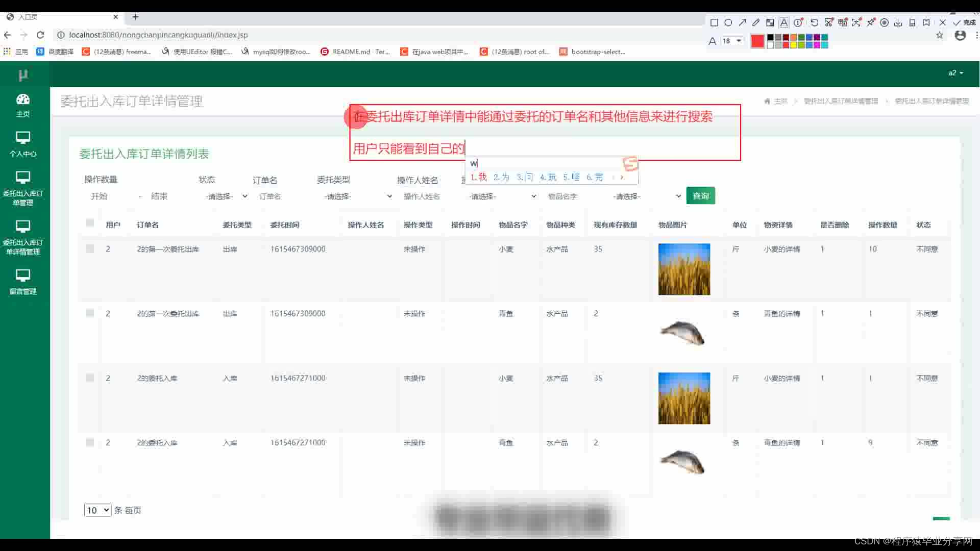Click 完成 to finish screenshot
Viewport: 980px width, 551px height.
[x=965, y=22]
